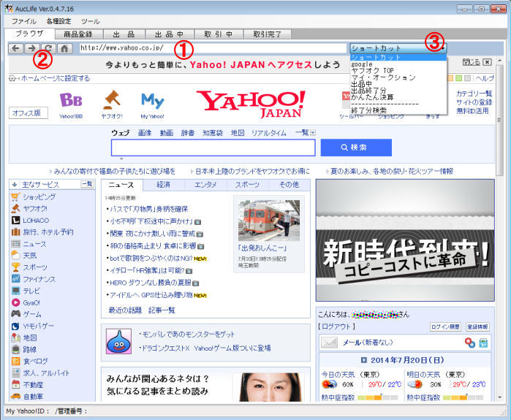Click the ゲーム controller icon

click(15, 314)
